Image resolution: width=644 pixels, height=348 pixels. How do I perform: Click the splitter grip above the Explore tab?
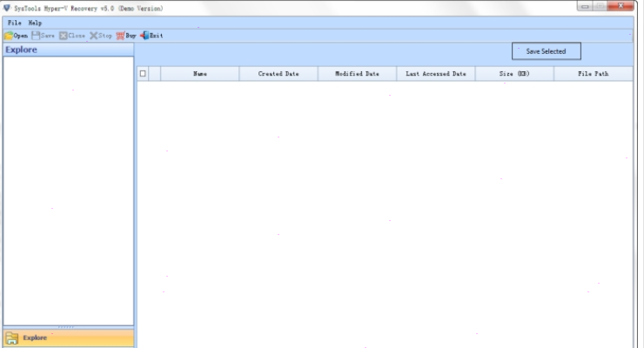pyautogui.click(x=66, y=327)
